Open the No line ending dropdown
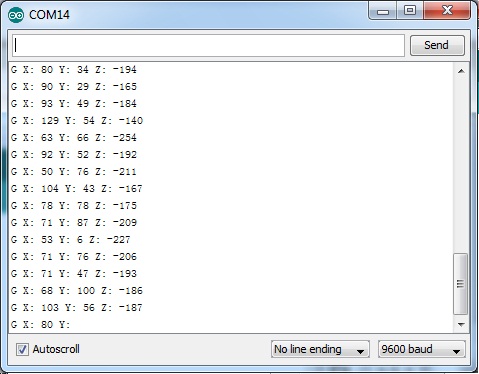Image resolution: width=479 pixels, height=374 pixels. click(320, 349)
